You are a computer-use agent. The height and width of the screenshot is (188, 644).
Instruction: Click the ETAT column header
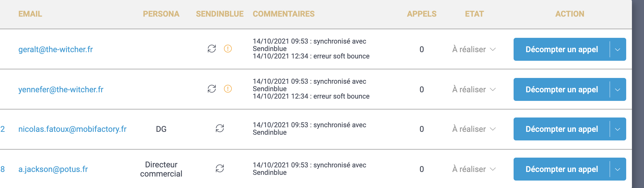475,14
